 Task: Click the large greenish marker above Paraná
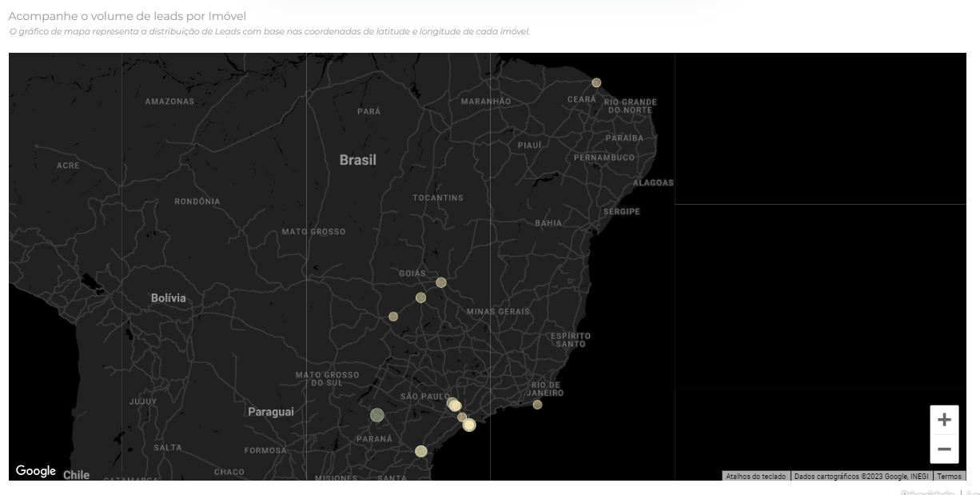click(377, 415)
